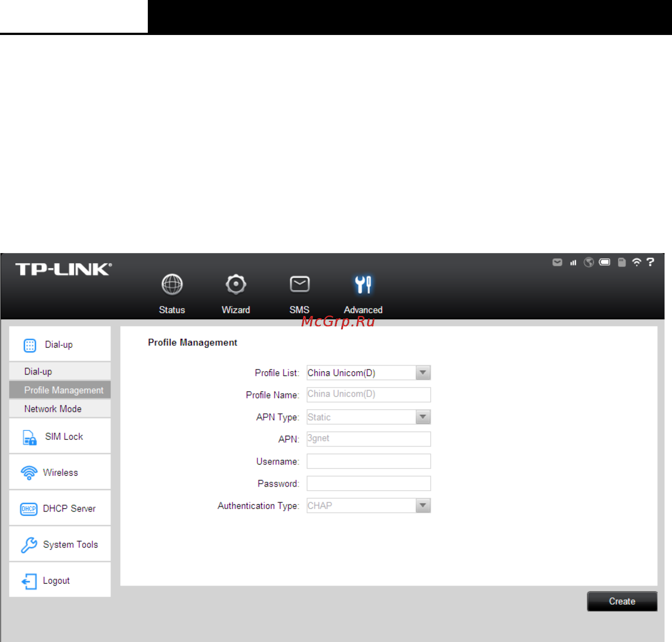672x642 pixels.
Task: Open the SMS envelope icon
Action: click(x=300, y=284)
